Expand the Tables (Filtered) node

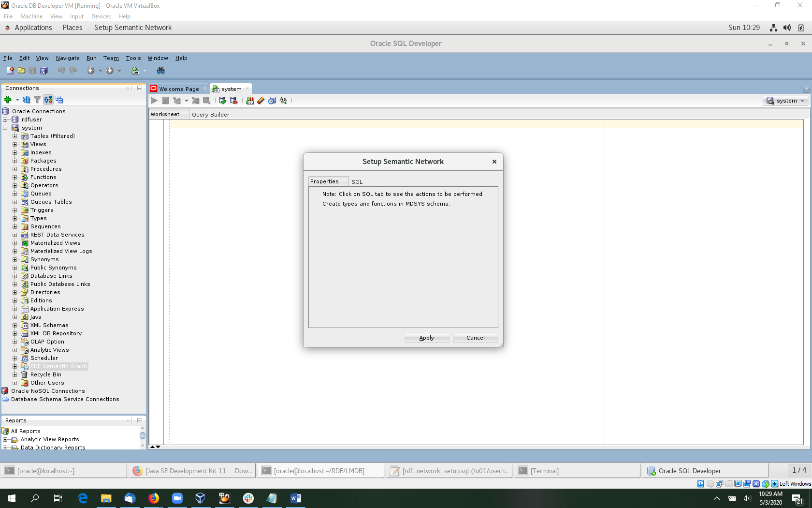14,136
